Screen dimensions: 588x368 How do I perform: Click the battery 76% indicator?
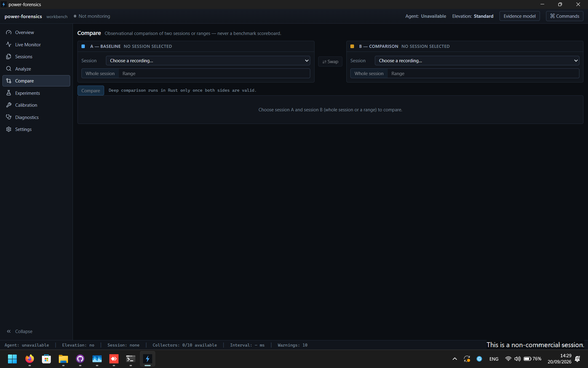point(532,359)
